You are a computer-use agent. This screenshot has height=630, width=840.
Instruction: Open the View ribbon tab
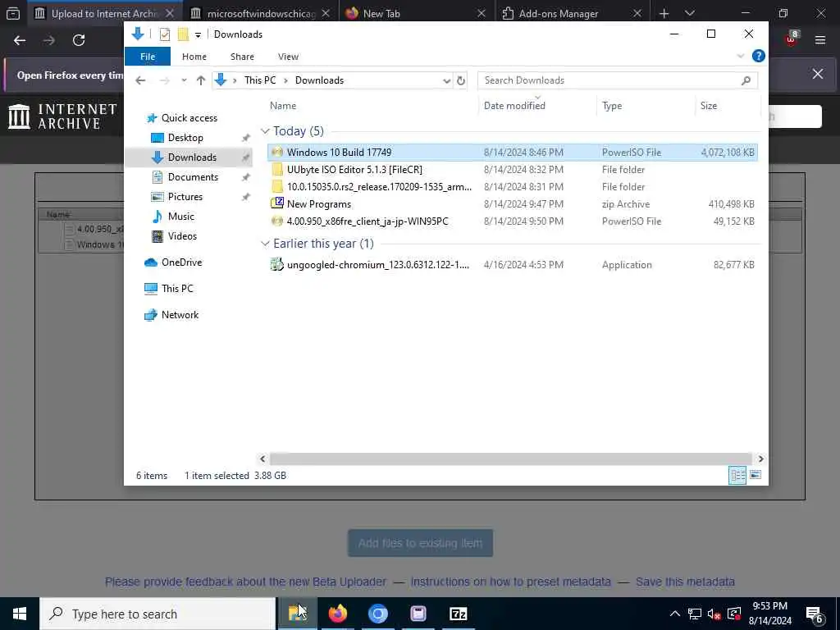pyautogui.click(x=288, y=57)
